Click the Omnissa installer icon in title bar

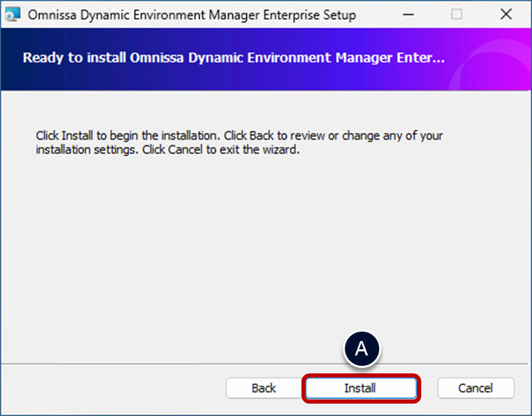pos(12,14)
